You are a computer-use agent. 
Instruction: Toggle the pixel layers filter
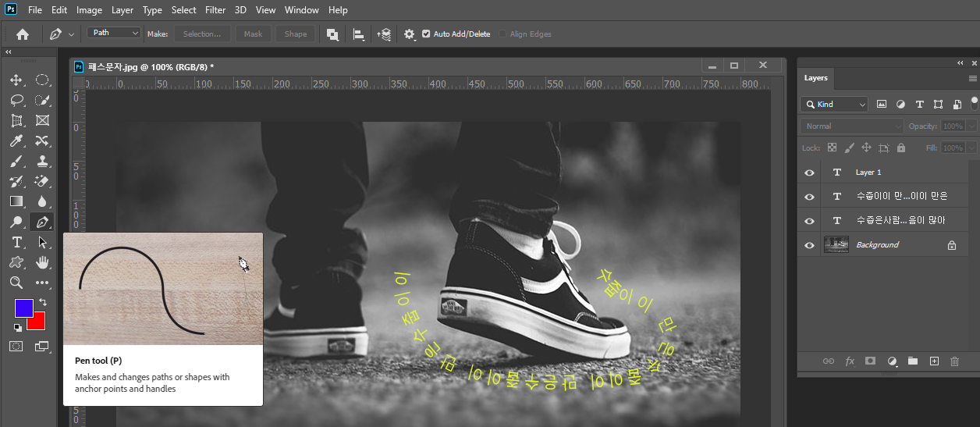click(x=882, y=104)
